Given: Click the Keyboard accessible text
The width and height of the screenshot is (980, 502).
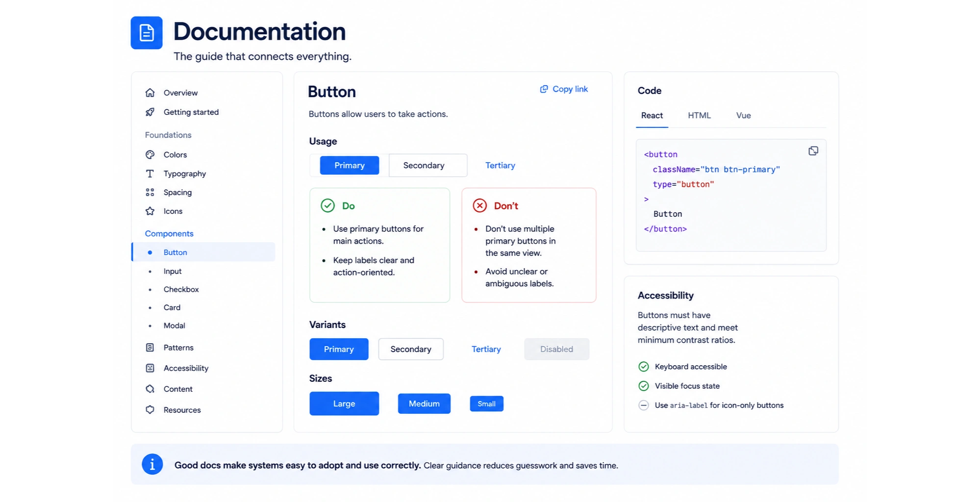Looking at the screenshot, I should pyautogui.click(x=691, y=367).
